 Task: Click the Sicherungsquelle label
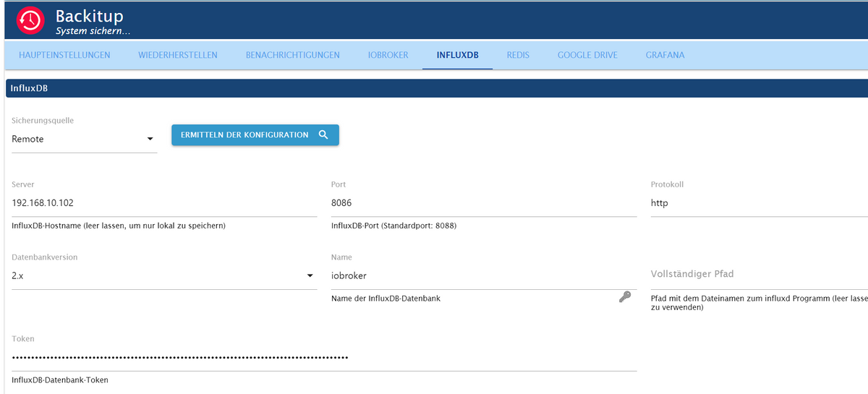click(x=43, y=121)
